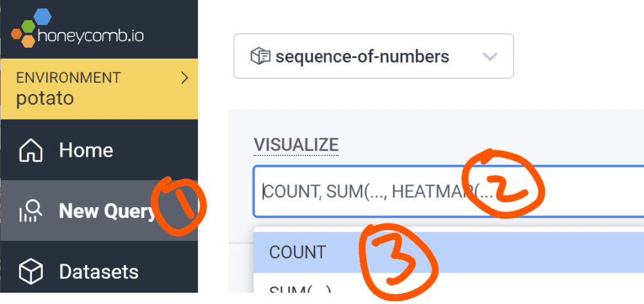Click the potato environment name
This screenshot has height=304, width=644.
click(x=45, y=99)
